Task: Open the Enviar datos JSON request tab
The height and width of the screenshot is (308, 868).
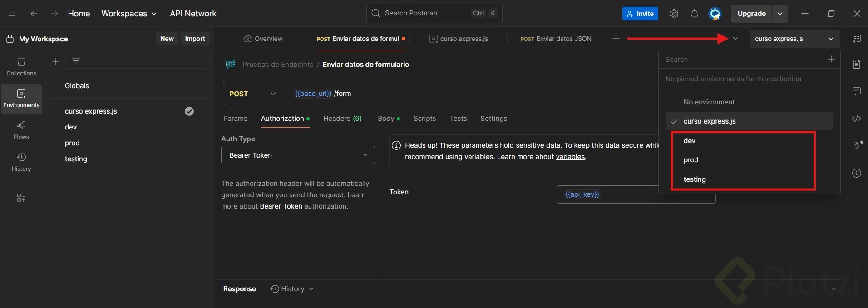Action: pyautogui.click(x=556, y=39)
